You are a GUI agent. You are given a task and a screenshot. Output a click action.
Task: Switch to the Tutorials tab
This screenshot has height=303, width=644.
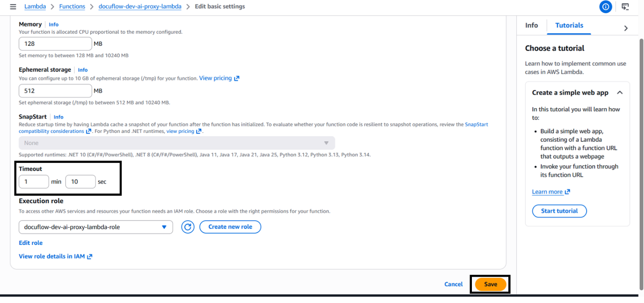(x=569, y=25)
